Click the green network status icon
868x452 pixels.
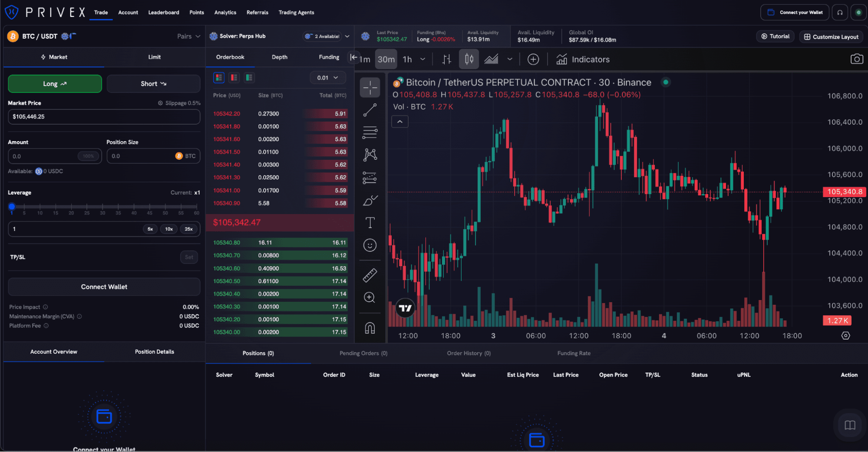(858, 12)
